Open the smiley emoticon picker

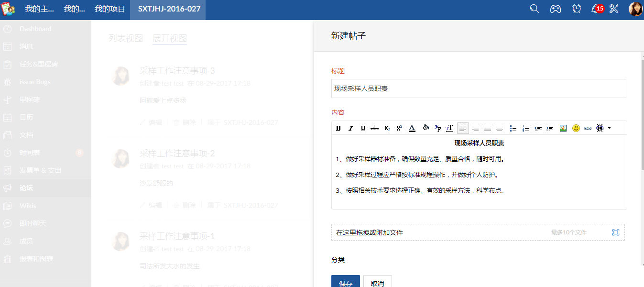[576, 128]
